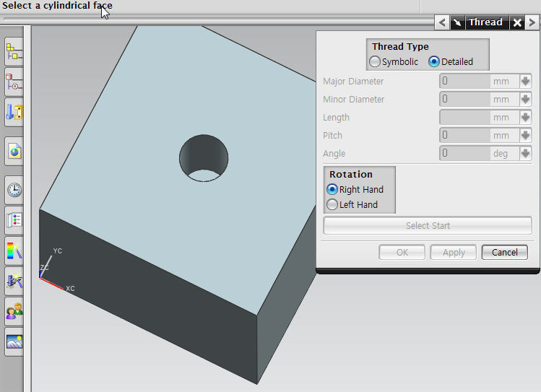Click the Apply button

[454, 253]
